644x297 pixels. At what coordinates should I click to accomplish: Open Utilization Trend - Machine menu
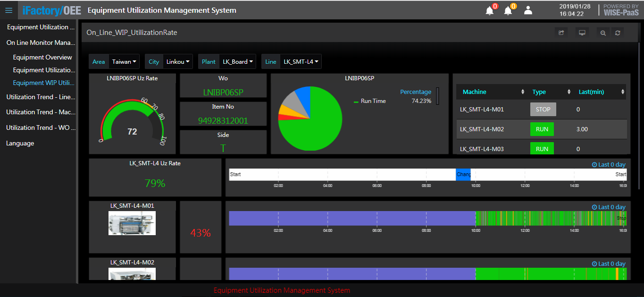(x=41, y=112)
